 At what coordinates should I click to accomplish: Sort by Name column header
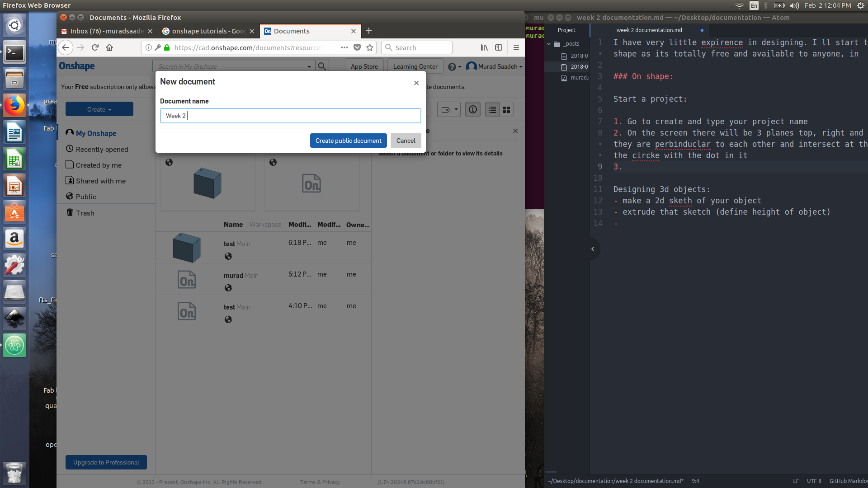tap(233, 225)
